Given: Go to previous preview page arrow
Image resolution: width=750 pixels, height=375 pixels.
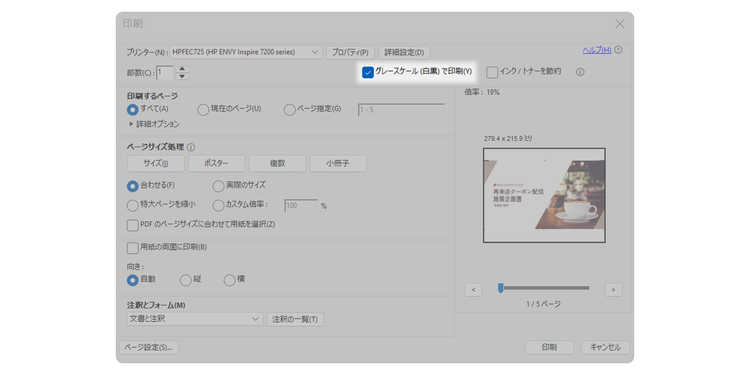Looking at the screenshot, I should point(474,289).
